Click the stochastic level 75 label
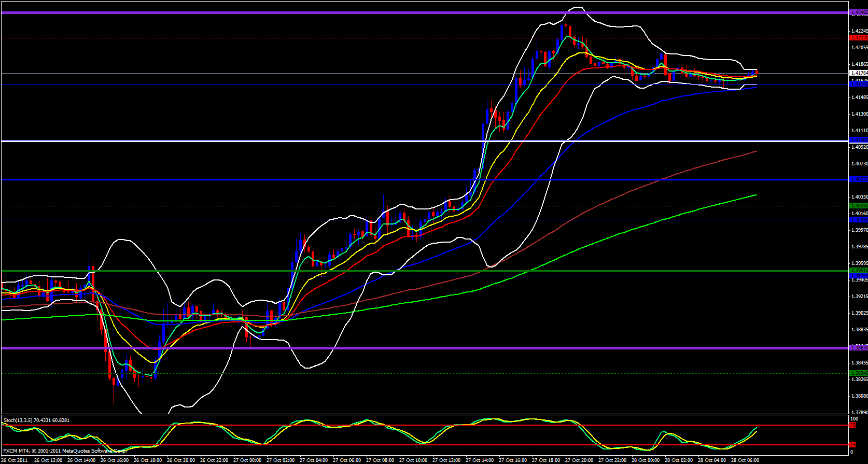 (852, 425)
